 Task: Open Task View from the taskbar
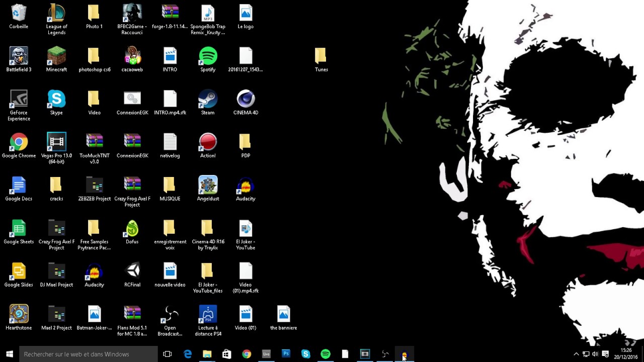(168, 354)
